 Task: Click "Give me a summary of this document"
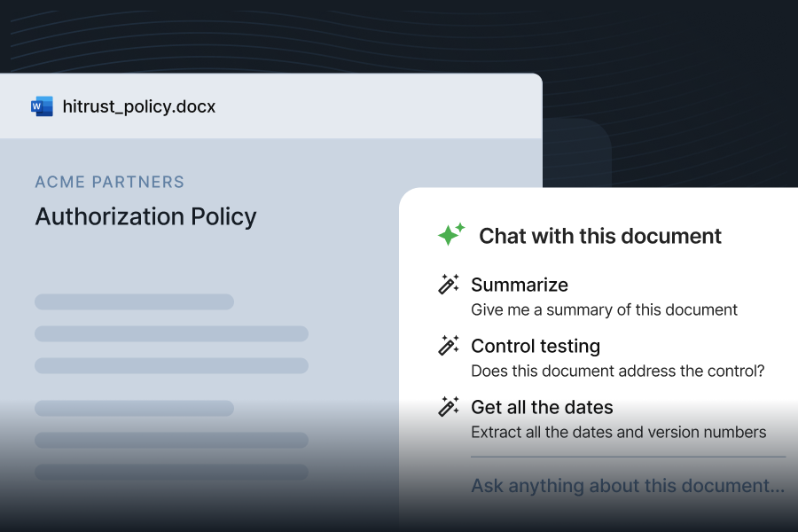(x=604, y=310)
